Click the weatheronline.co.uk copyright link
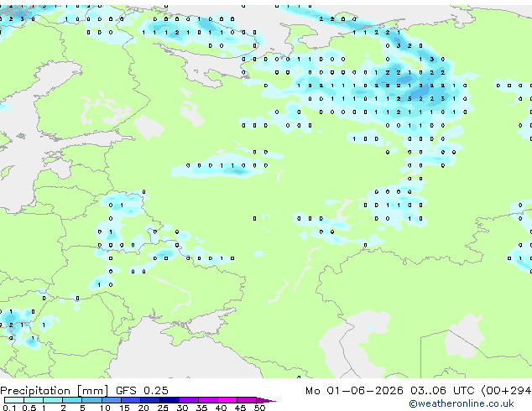Viewport: 532px width, 411px height. [x=462, y=403]
